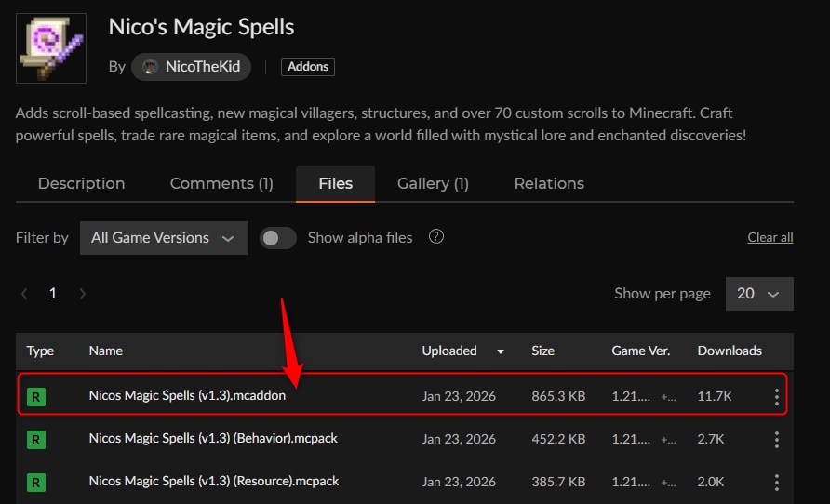The height and width of the screenshot is (504, 830).
Task: Switch to the Relations tab
Action: point(549,183)
